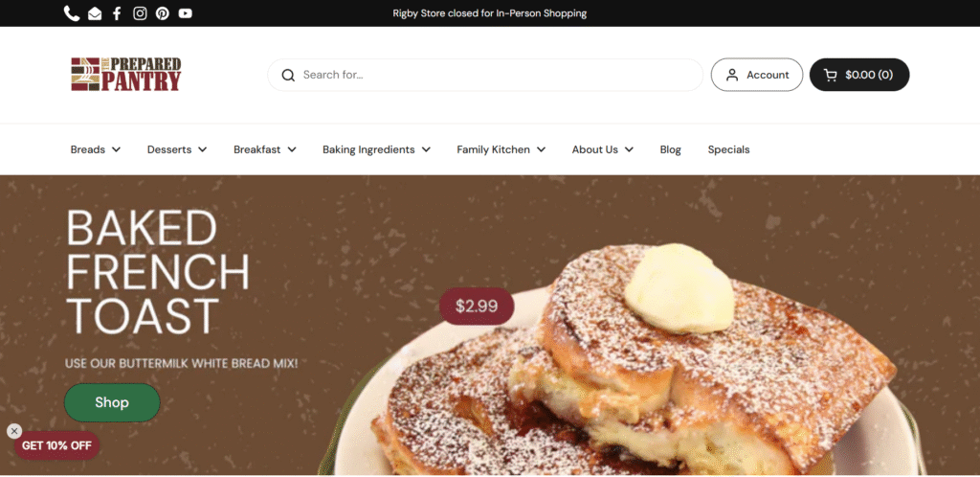Viewport: 980px width, 477px height.
Task: Open the Instagram icon link
Action: pyautogui.click(x=140, y=13)
